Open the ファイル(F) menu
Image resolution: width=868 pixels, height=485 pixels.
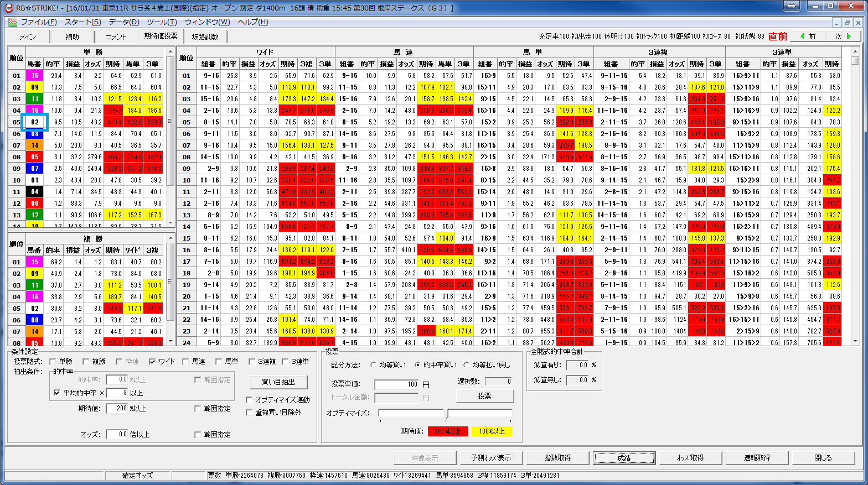[39, 22]
